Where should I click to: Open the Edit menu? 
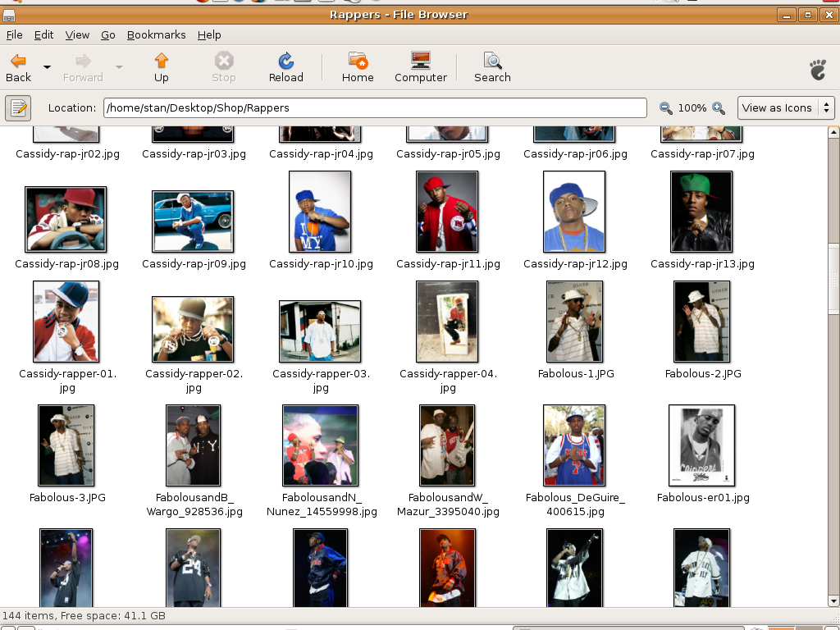pos(43,34)
